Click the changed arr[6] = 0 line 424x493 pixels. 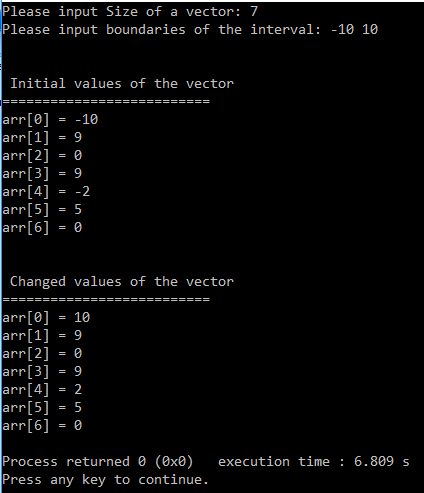tap(42, 426)
